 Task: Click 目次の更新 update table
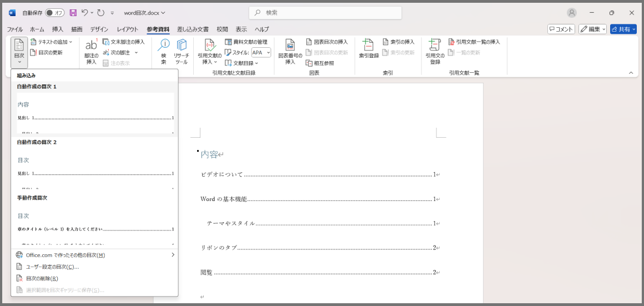tap(47, 53)
